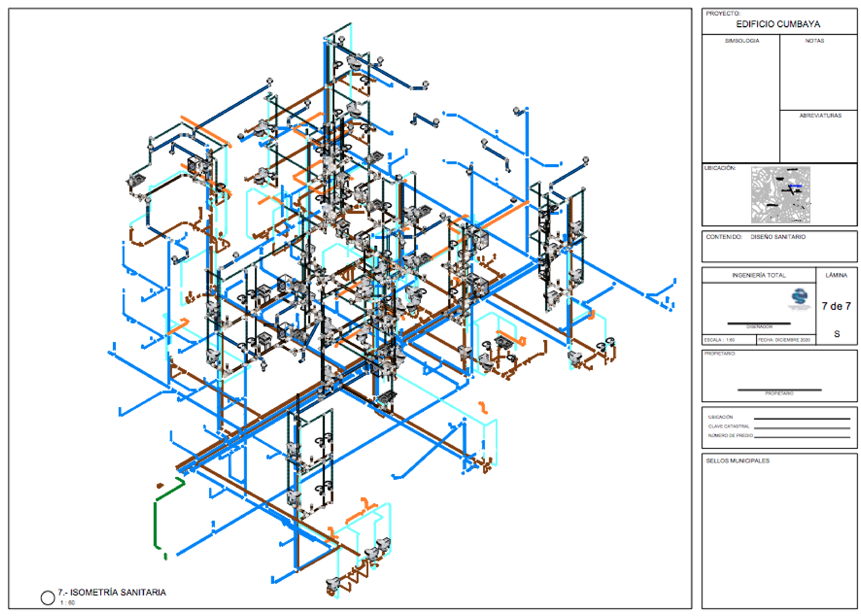Click the PROPIETARIO signature line

tap(779, 390)
